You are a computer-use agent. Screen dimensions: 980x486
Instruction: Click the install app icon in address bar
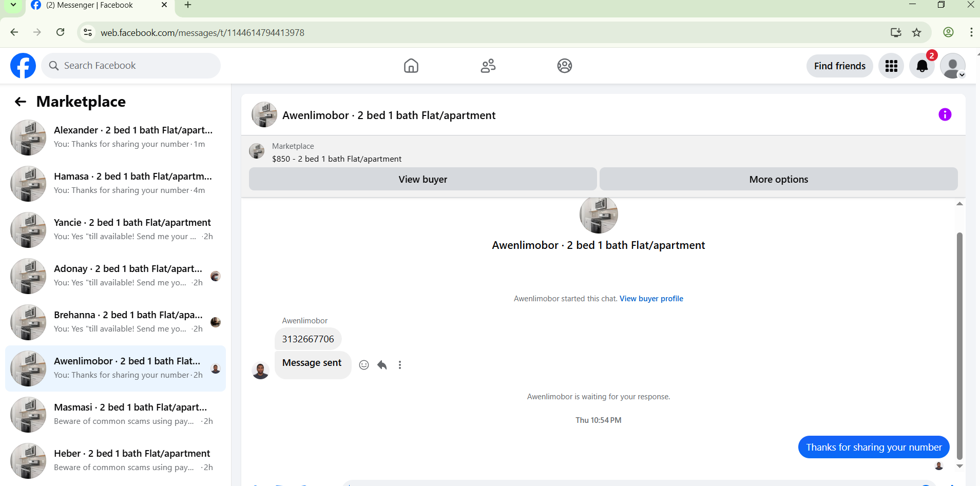coord(896,32)
